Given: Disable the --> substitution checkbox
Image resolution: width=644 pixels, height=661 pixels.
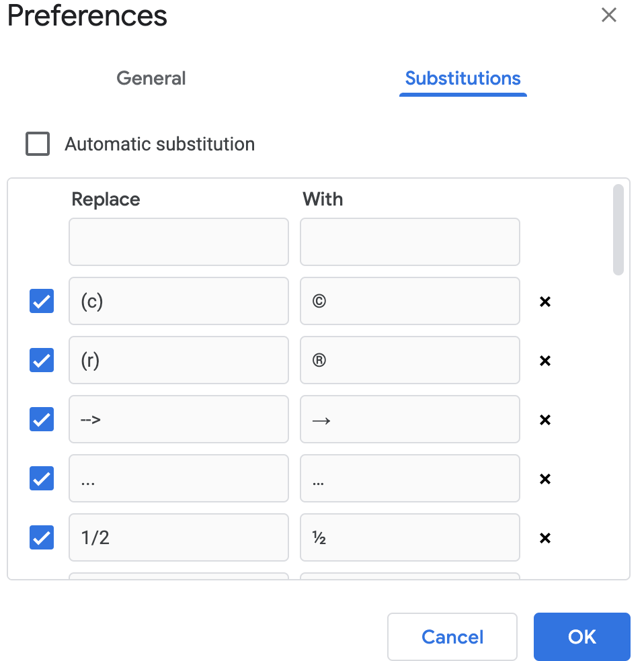Looking at the screenshot, I should 42,419.
